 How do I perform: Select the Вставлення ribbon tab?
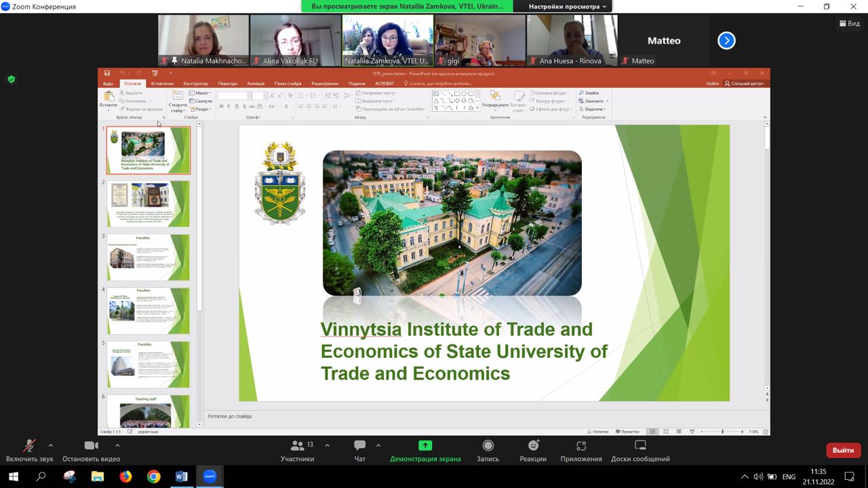tap(162, 83)
